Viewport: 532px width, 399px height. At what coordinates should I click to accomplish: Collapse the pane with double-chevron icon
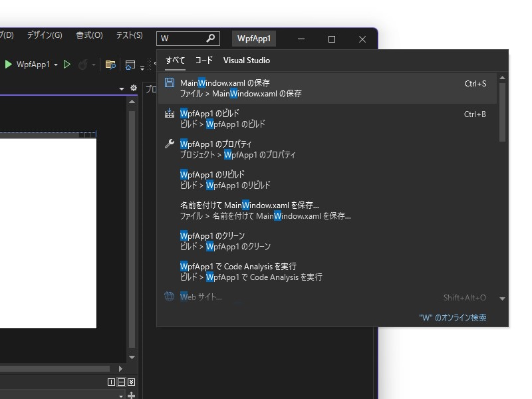coord(131,382)
